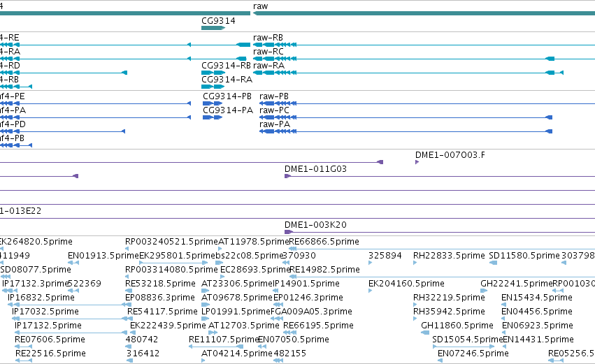The width and height of the screenshot is (595, 364).
Task: Click the RE66195.5prime EST
Action: pyautogui.click(x=318, y=326)
